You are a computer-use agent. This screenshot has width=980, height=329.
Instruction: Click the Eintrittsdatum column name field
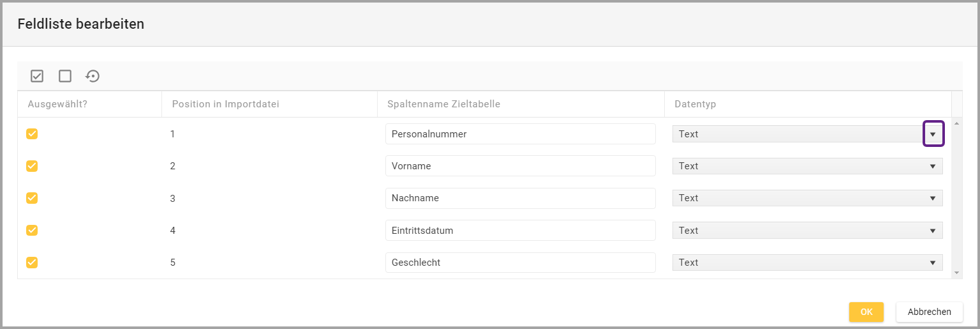pyautogui.click(x=520, y=231)
